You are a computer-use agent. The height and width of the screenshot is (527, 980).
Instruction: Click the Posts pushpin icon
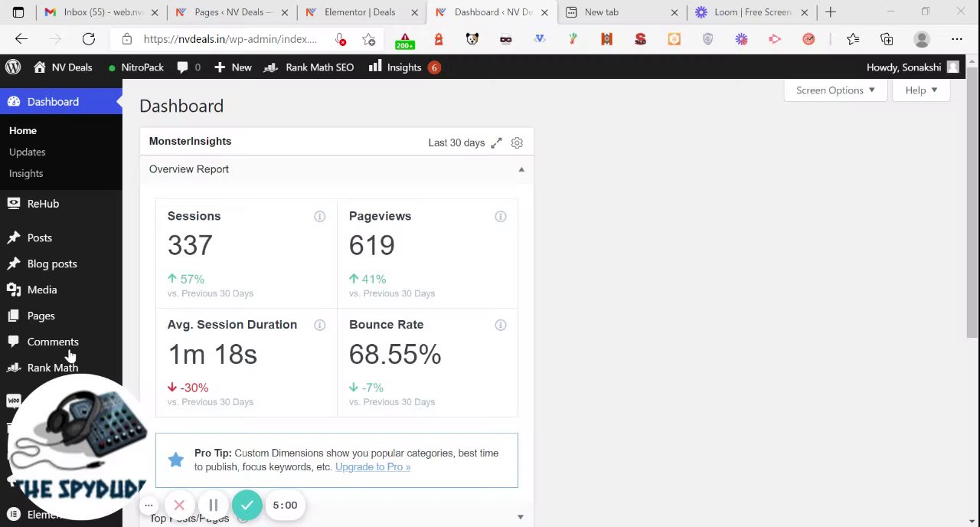point(14,237)
